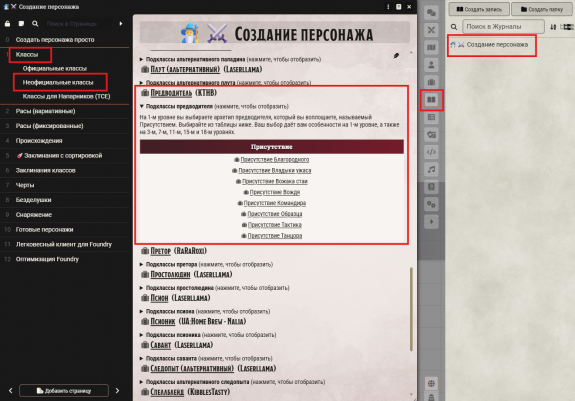Expand the Подклассы претора section
Viewport: 575px width, 401px height.
point(206,264)
